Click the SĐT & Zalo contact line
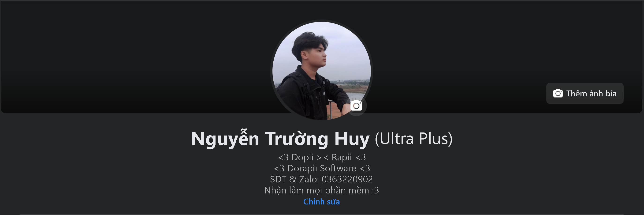The height and width of the screenshot is (215, 644). [321, 179]
